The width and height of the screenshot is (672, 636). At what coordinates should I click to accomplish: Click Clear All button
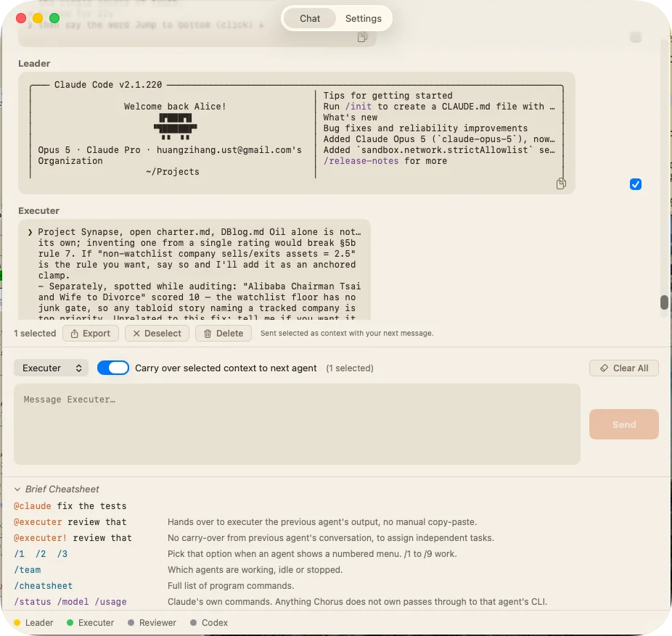(x=623, y=368)
